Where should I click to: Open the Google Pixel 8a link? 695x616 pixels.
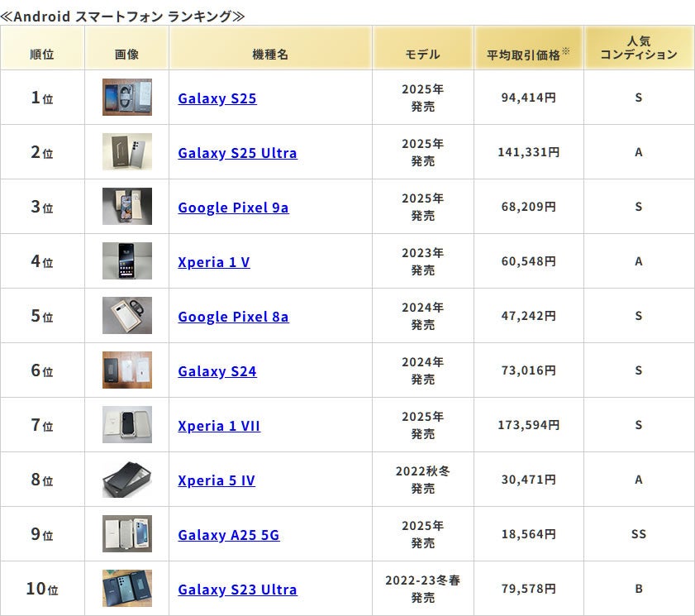click(233, 317)
